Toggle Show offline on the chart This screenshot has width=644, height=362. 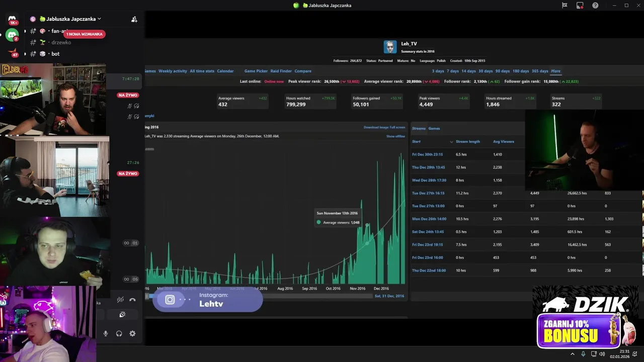click(395, 136)
